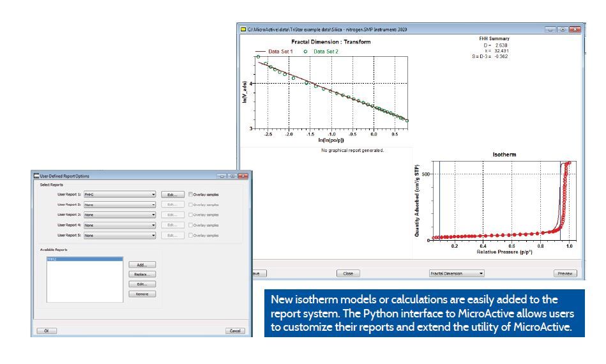Click Edit button next to User Report 5
The width and height of the screenshot is (606, 364).
[x=172, y=235]
